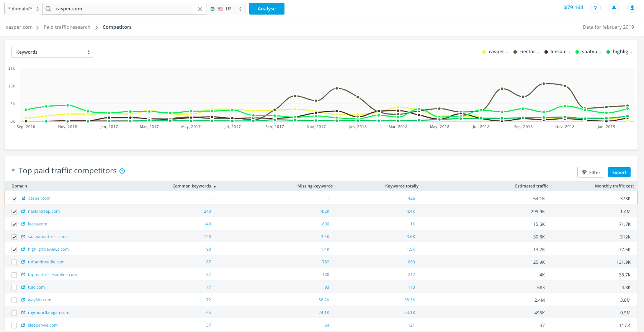The height and width of the screenshot is (332, 644).
Task: Open the wayfair.com domain link
Action: click(x=39, y=300)
